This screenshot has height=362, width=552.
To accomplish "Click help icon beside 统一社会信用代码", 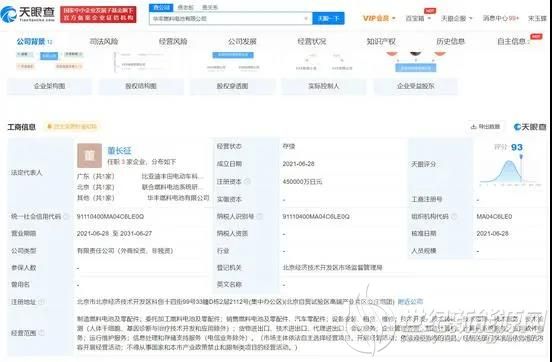I will click(66, 217).
